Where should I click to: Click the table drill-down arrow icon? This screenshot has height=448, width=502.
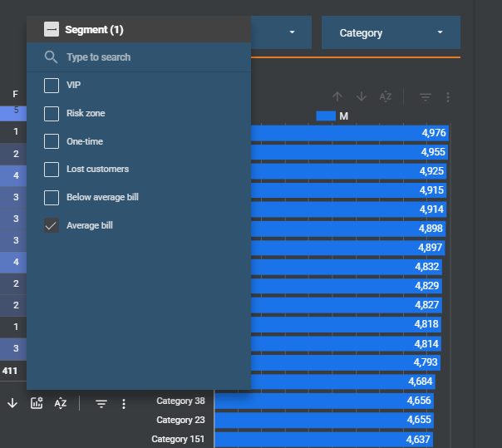point(12,403)
